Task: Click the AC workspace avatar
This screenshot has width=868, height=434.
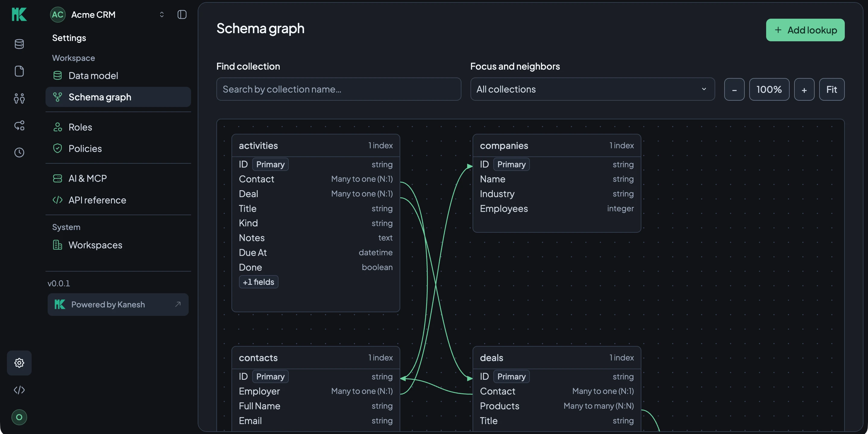Action: coord(58,14)
